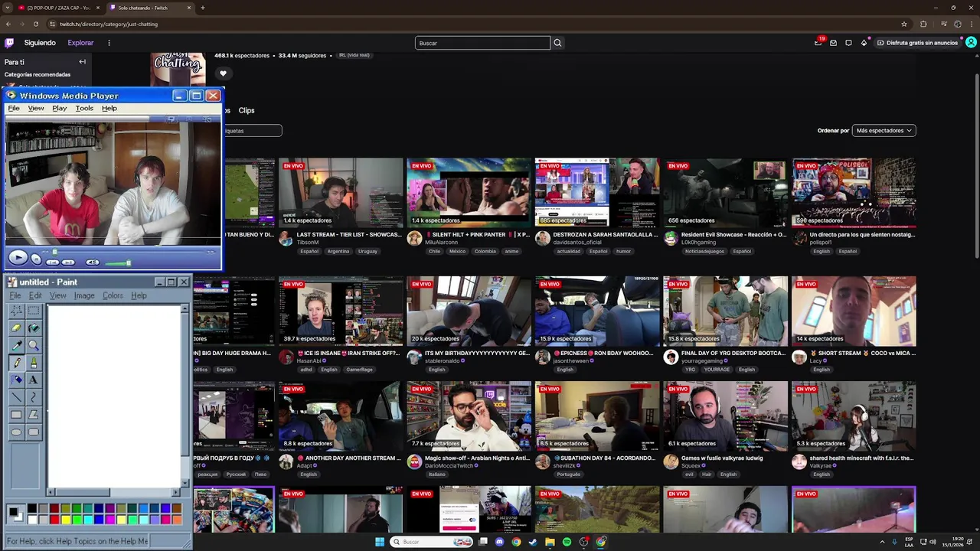
Task: Select the Airbrush spray tool
Action: click(16, 380)
